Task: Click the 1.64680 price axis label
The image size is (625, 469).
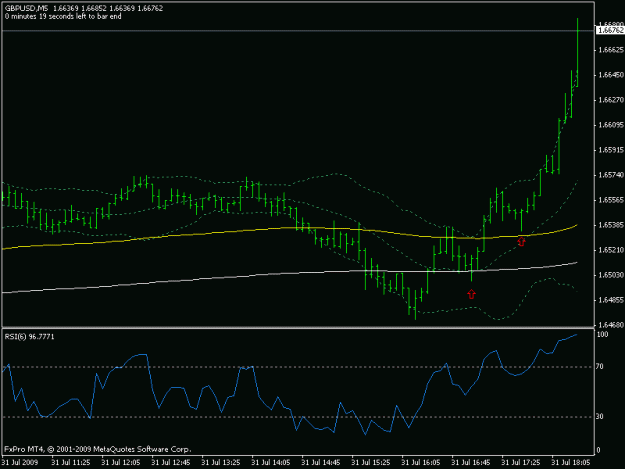Action: 611,325
